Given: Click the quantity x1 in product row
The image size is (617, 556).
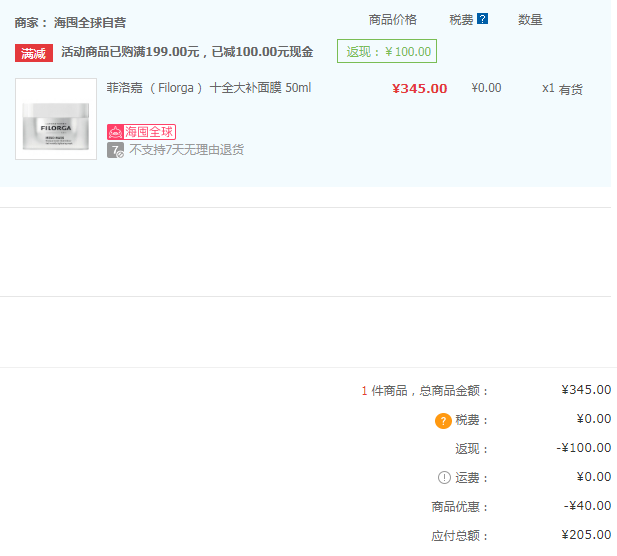Looking at the screenshot, I should click(x=548, y=88).
